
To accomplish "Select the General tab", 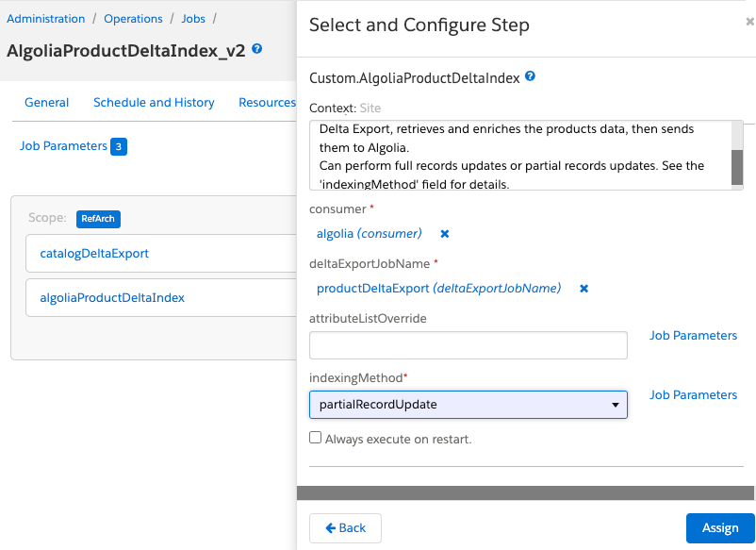I will click(x=46, y=102).
